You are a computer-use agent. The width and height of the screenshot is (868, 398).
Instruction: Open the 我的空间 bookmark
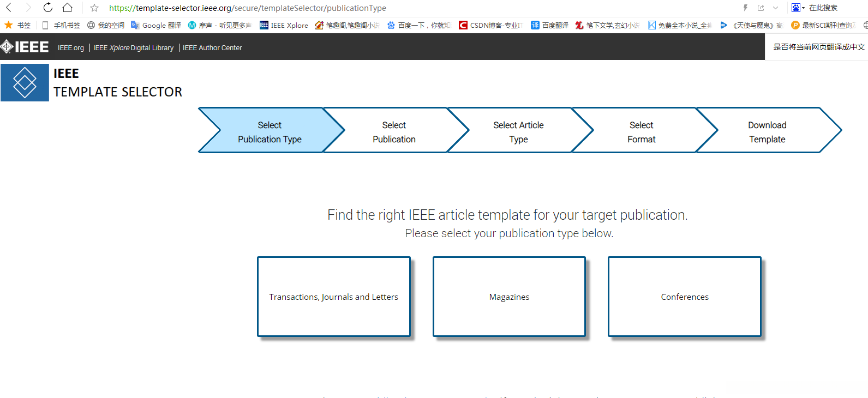[x=106, y=25]
